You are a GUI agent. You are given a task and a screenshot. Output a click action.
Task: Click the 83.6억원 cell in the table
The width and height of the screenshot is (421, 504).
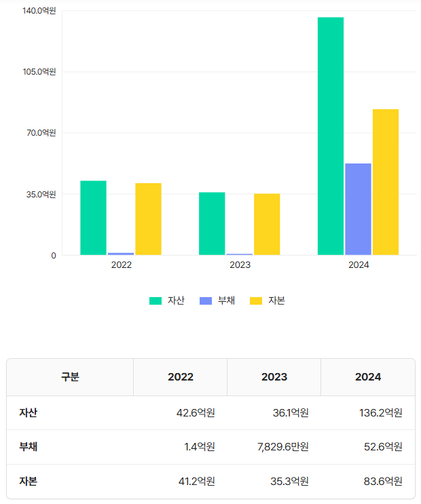tap(383, 482)
